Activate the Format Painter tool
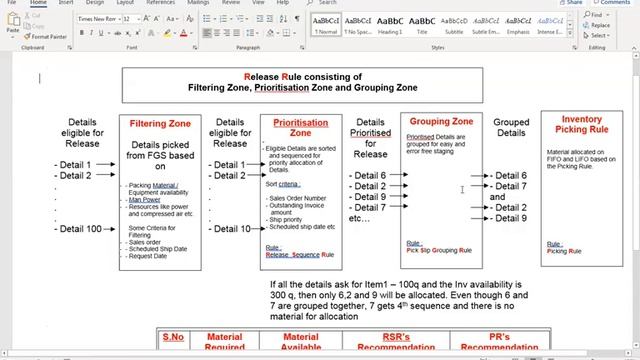The image size is (640, 360). tap(45, 37)
